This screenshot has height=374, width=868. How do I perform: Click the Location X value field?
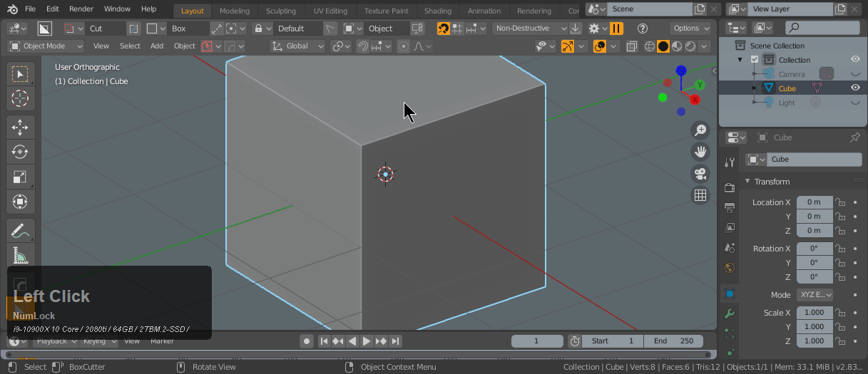(814, 202)
